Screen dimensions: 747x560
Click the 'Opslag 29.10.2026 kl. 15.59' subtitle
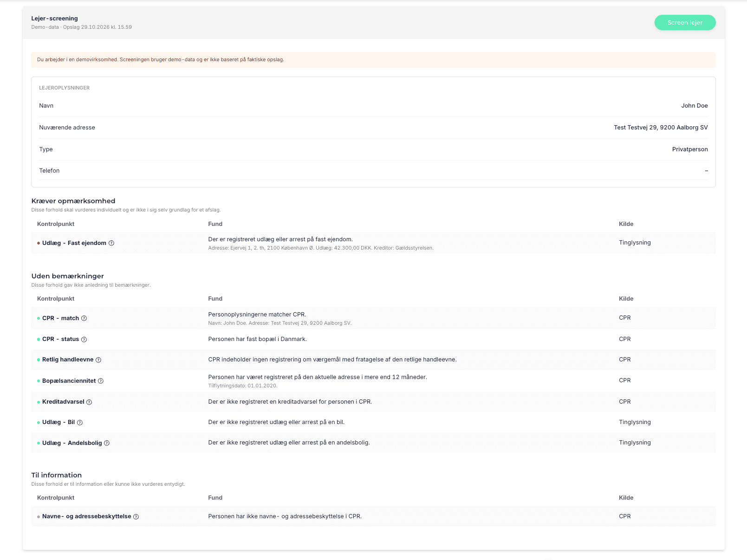(x=97, y=27)
